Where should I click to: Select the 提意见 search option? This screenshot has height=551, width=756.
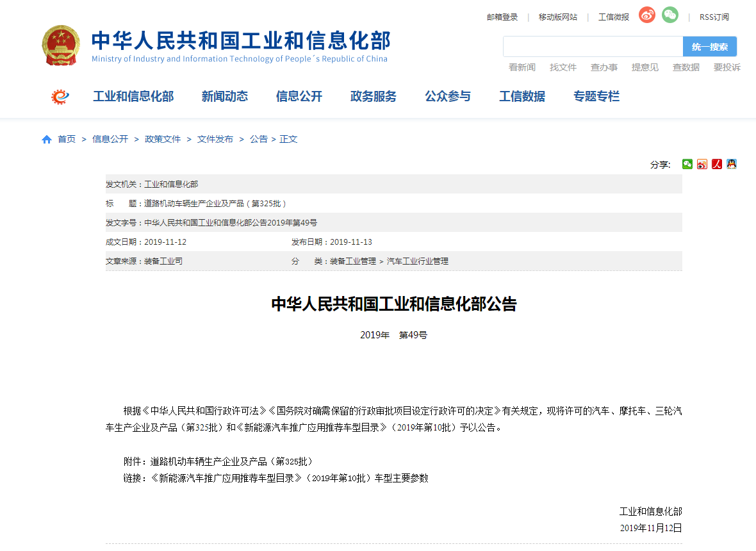point(645,67)
